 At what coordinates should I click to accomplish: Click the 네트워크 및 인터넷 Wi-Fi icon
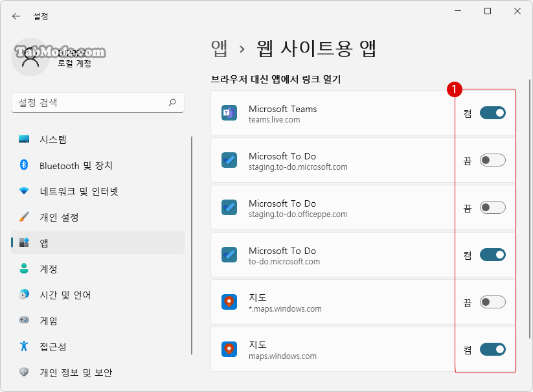point(24,190)
